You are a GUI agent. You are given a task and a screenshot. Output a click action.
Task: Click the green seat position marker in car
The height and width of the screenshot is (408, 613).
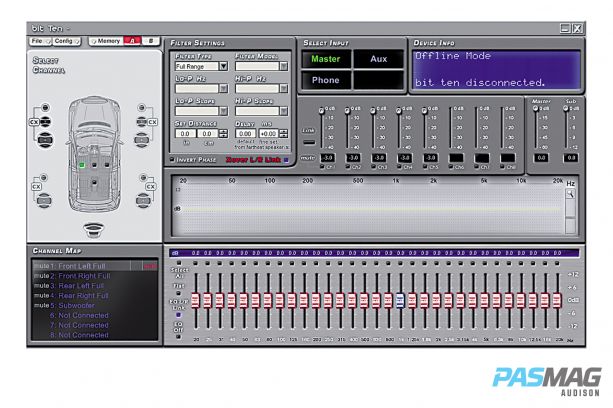(82, 165)
